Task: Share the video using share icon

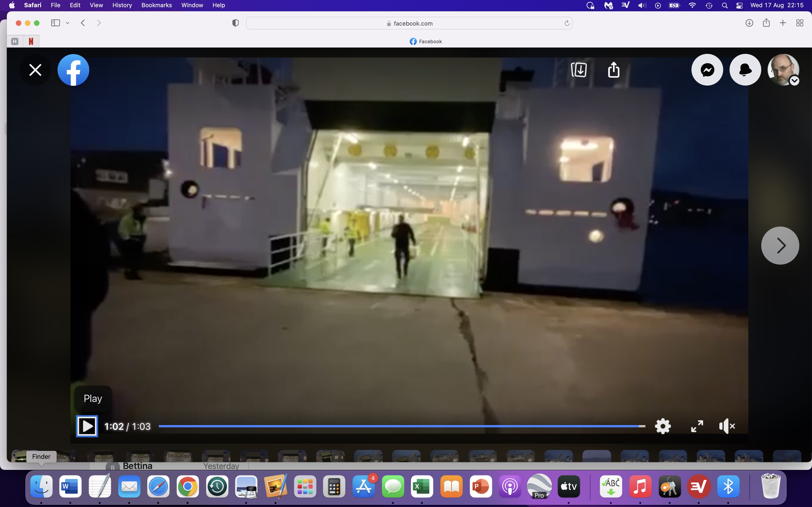Action: (614, 70)
